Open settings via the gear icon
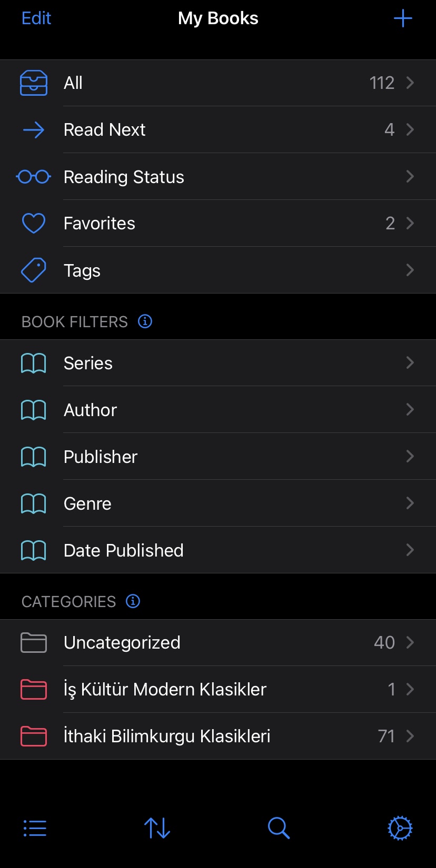The width and height of the screenshot is (436, 868). click(400, 828)
